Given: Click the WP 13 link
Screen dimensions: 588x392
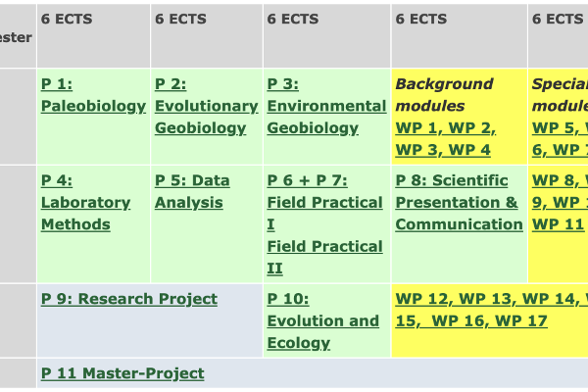Looking at the screenshot, I should [487, 299].
